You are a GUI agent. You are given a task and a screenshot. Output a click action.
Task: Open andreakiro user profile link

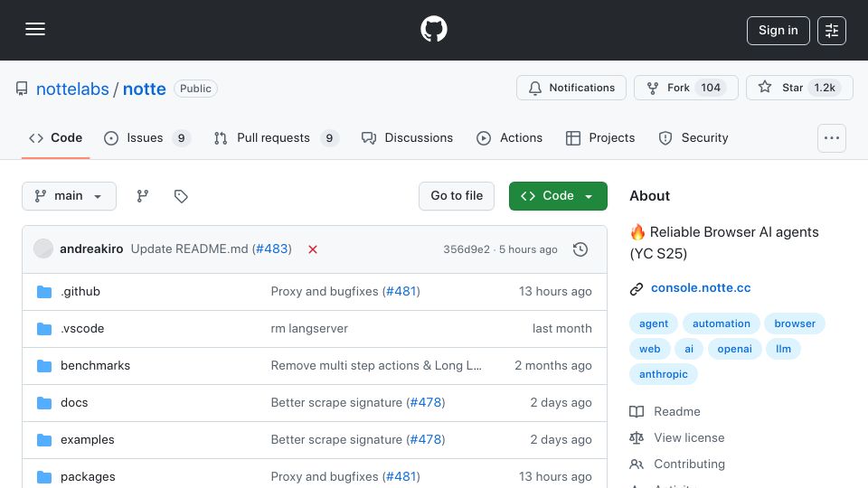point(91,249)
